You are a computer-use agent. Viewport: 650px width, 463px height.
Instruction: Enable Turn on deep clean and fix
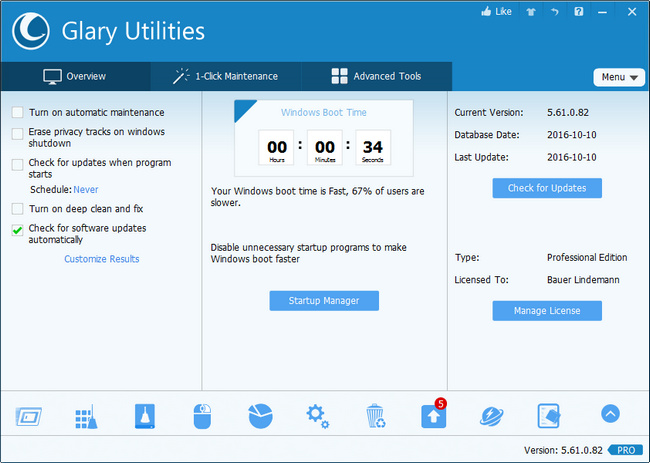17,208
